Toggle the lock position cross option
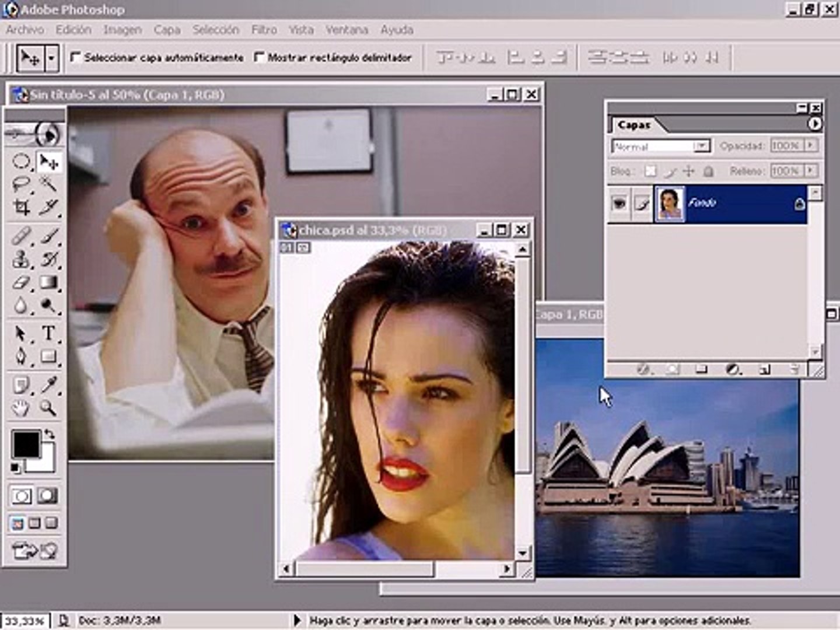 tap(689, 171)
